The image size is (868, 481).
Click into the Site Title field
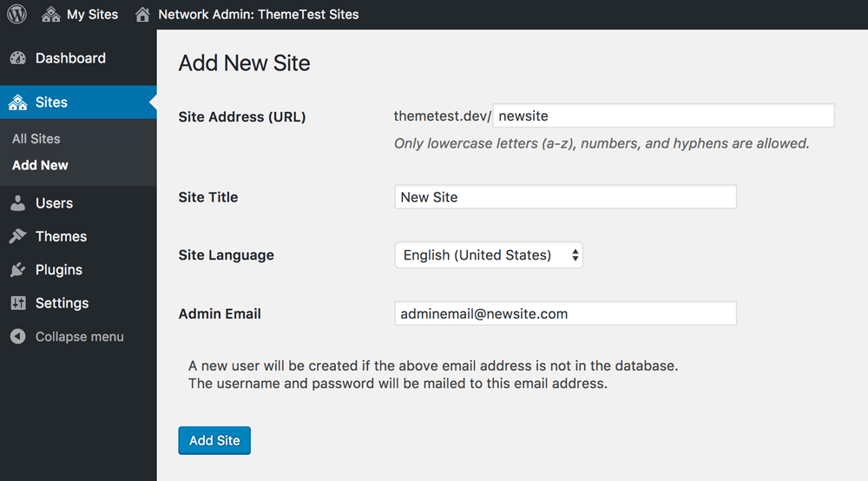565,197
